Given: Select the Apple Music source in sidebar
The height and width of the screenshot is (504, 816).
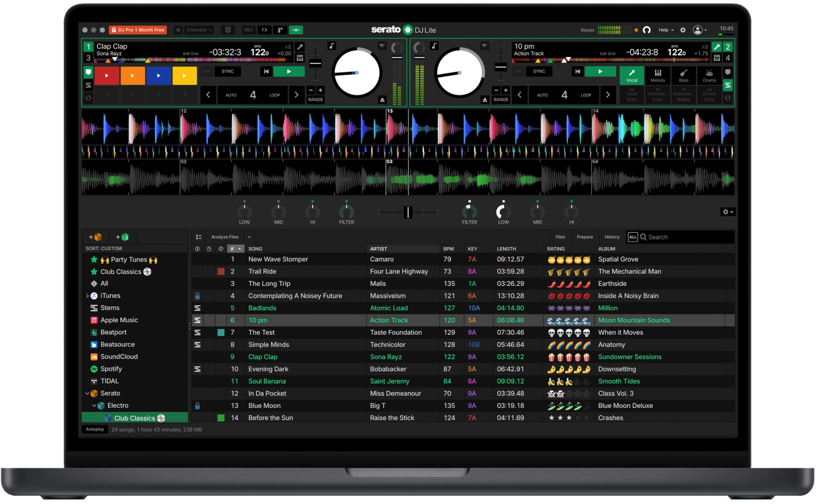Looking at the screenshot, I should [119, 320].
